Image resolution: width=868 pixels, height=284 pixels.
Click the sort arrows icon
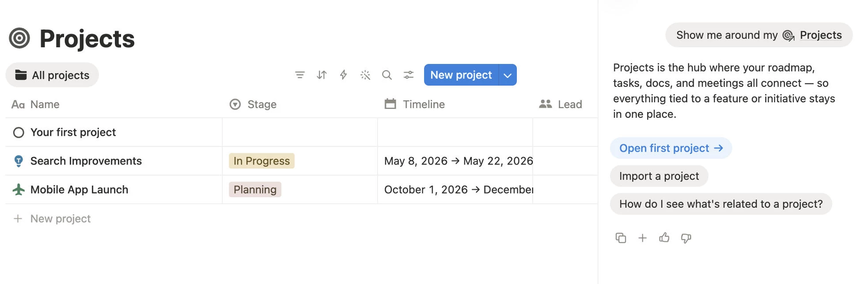click(x=322, y=75)
